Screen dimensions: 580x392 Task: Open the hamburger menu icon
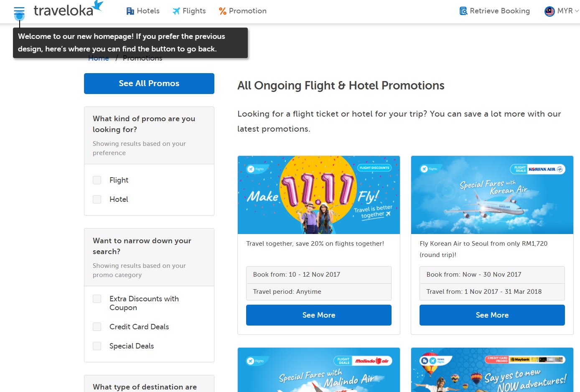click(x=19, y=11)
